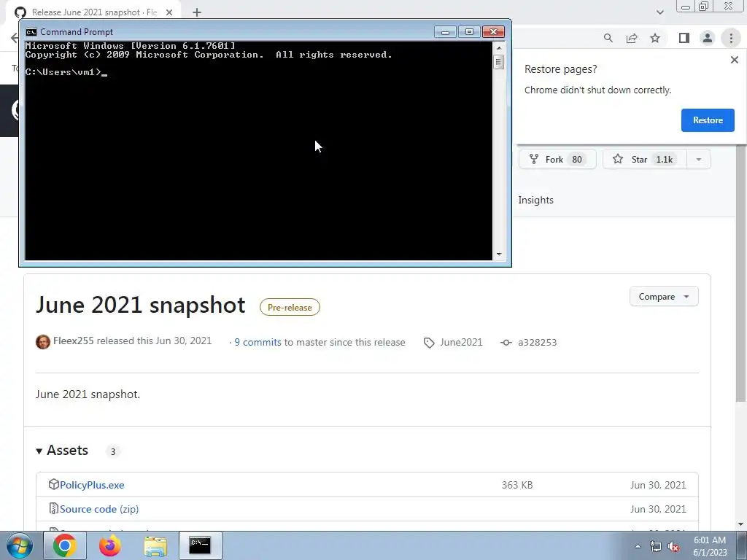Open Chrome side panel icon

[684, 38]
